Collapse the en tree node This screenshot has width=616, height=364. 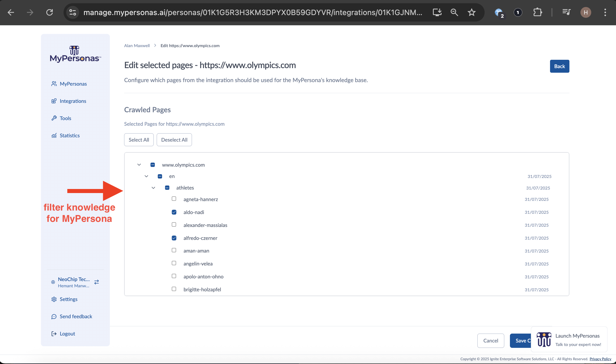tap(146, 176)
